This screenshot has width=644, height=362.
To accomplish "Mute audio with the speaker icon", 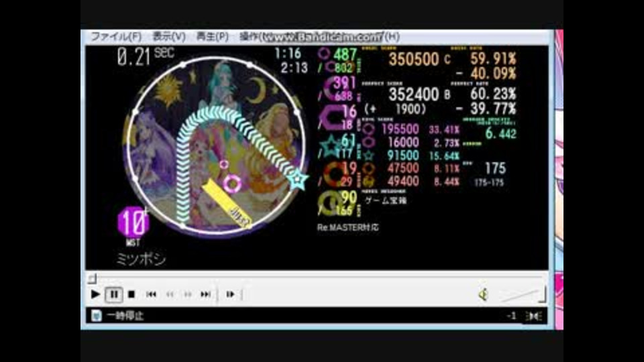I will coord(484,294).
